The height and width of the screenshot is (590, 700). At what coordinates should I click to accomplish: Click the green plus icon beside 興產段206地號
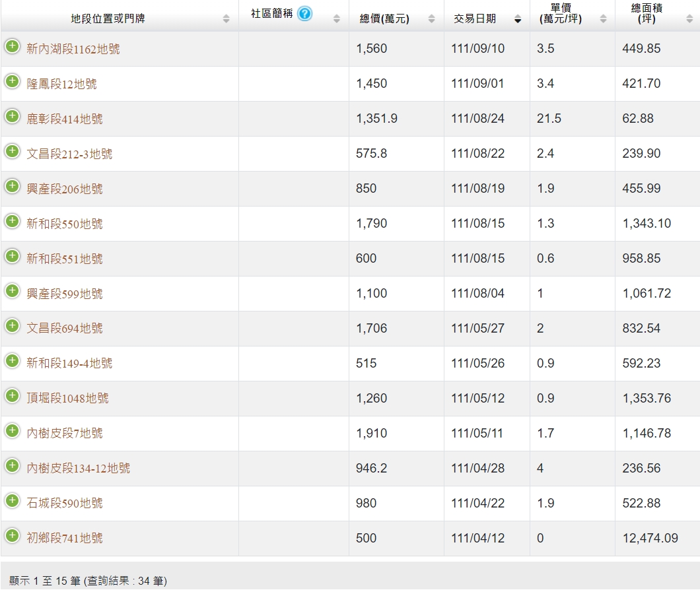tap(13, 186)
